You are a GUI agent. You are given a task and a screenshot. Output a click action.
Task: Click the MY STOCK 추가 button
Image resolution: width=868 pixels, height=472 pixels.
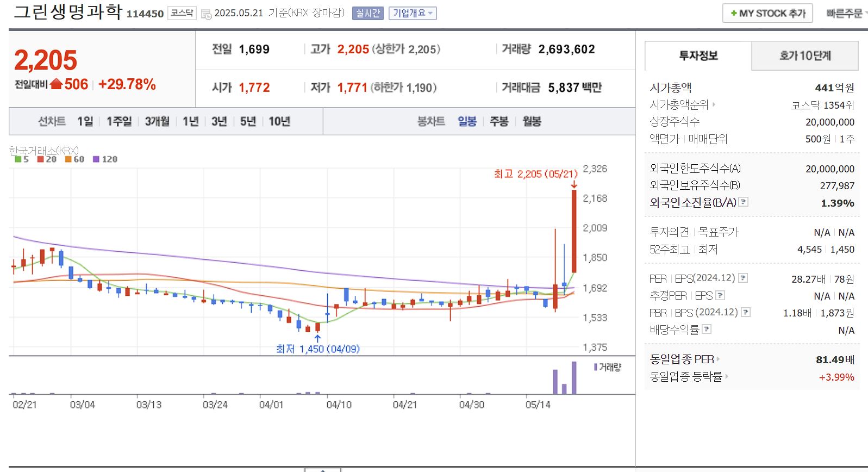coord(767,13)
